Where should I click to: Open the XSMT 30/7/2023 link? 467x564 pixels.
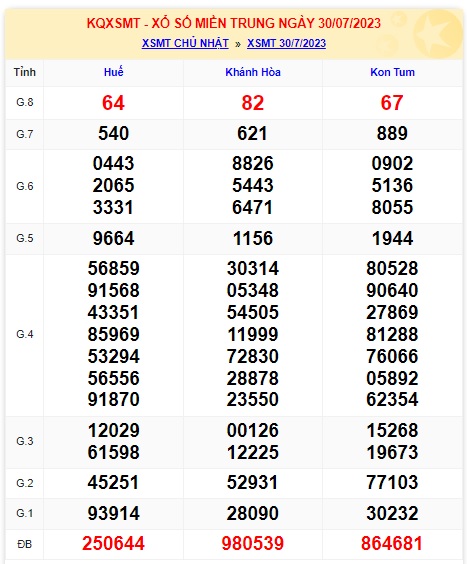click(x=286, y=43)
